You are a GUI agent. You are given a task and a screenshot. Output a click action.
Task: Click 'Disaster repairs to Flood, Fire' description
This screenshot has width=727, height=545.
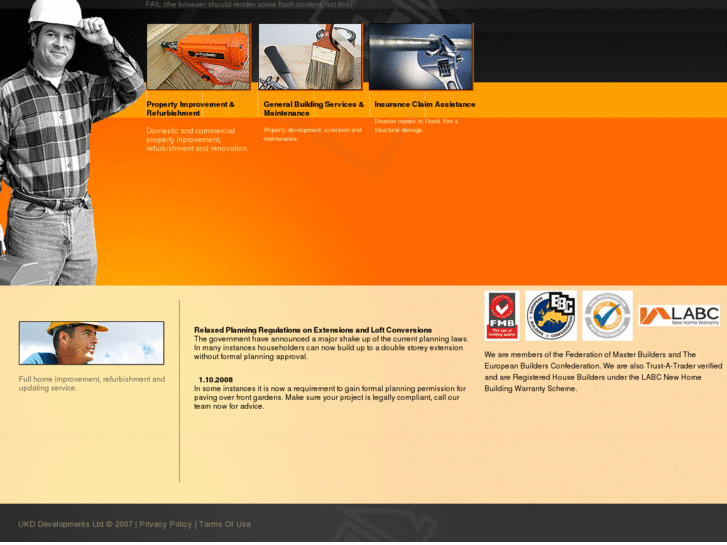click(416, 126)
